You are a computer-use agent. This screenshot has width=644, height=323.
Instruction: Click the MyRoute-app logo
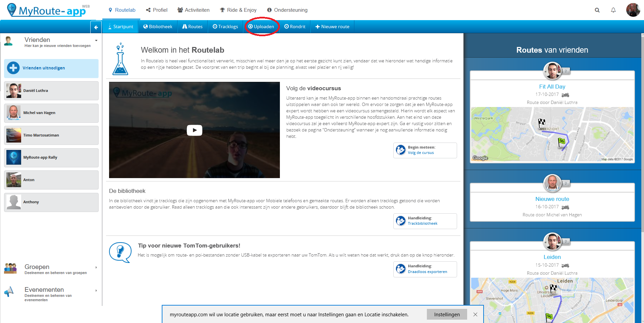coord(48,10)
